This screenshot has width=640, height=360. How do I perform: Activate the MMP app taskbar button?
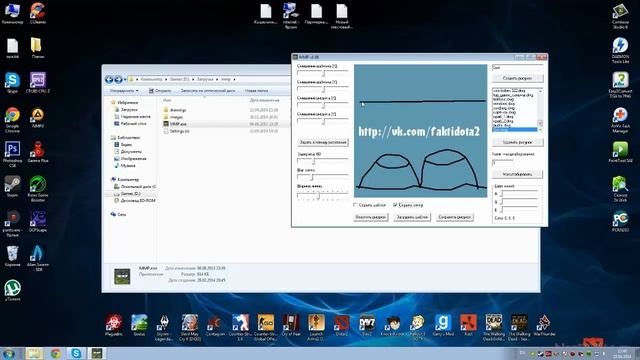pos(97,353)
